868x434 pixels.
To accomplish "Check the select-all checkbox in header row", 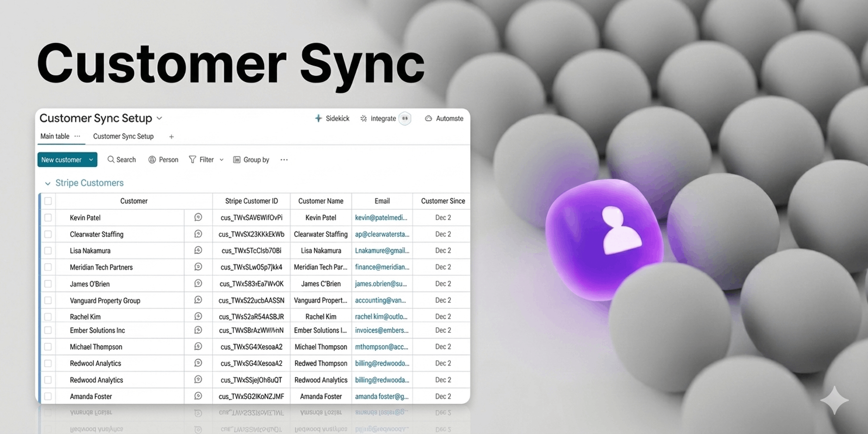I will (x=48, y=201).
